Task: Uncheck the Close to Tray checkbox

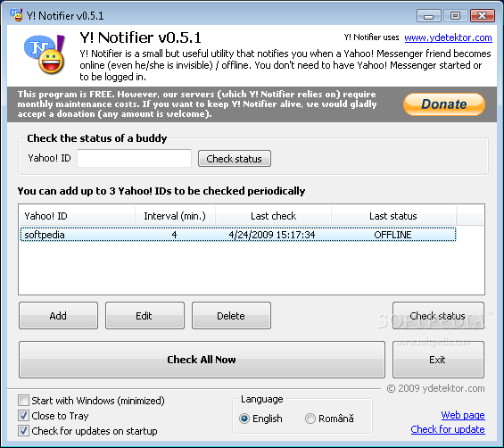Action: [23, 416]
